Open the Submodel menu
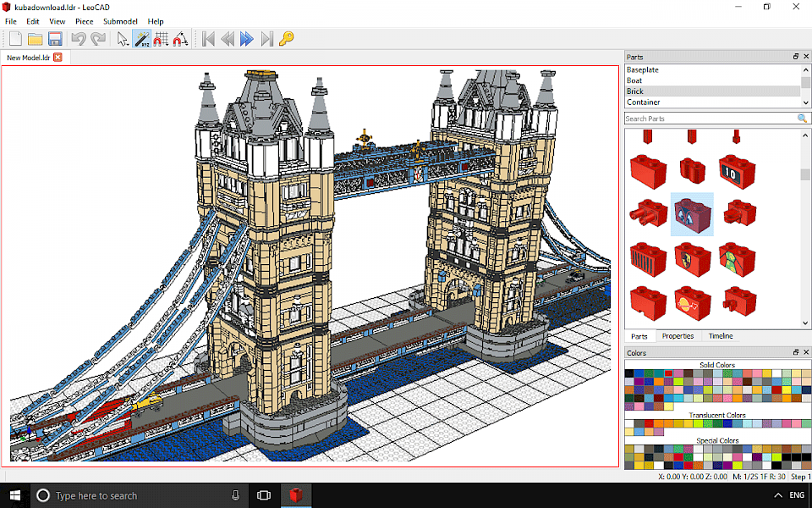Viewport: 812px width, 508px height. tap(120, 21)
